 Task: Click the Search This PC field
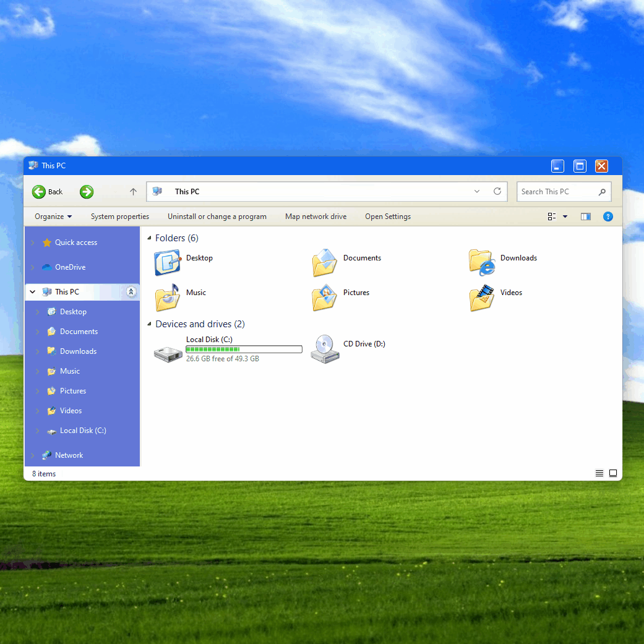557,192
